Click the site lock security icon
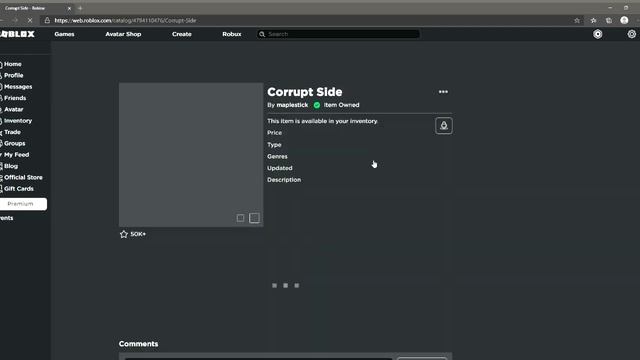640x360 pixels. click(47, 20)
